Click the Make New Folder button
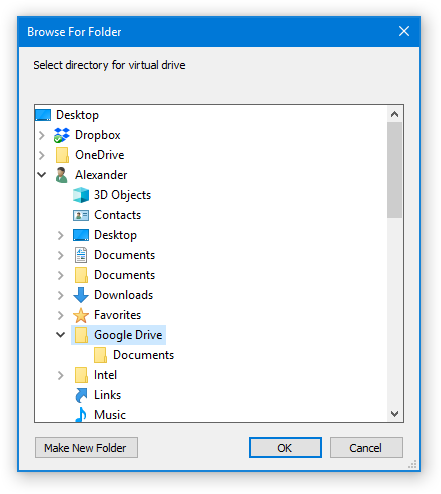 pos(86,448)
